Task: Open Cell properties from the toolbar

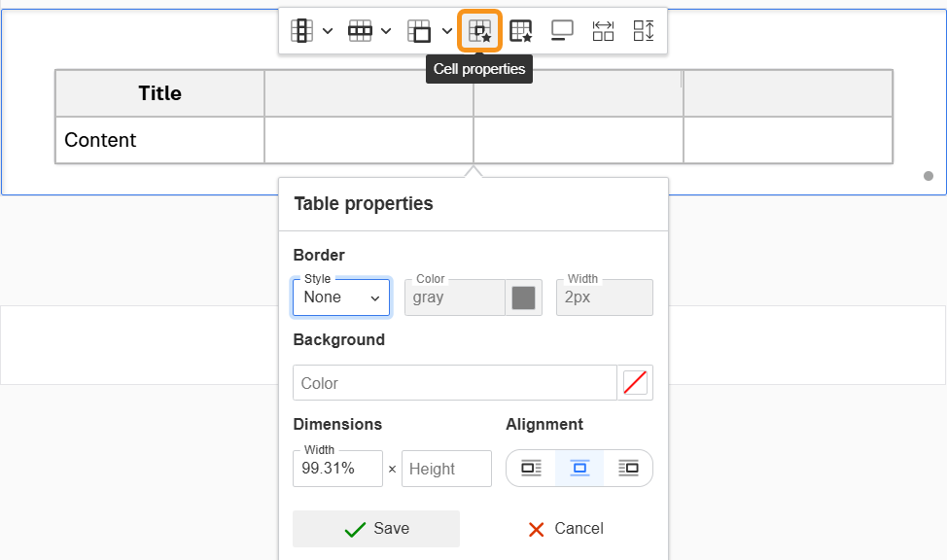Action: [479, 31]
